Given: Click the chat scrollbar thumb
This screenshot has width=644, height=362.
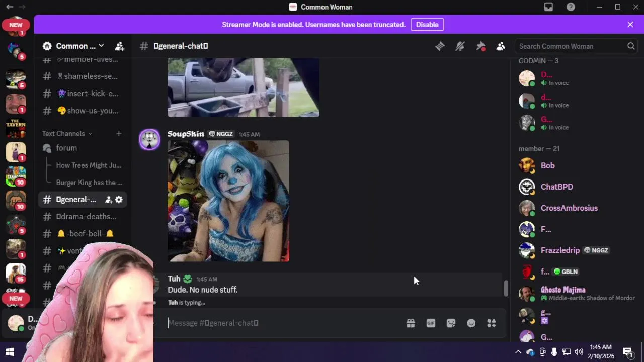Looking at the screenshot, I should tap(506, 288).
